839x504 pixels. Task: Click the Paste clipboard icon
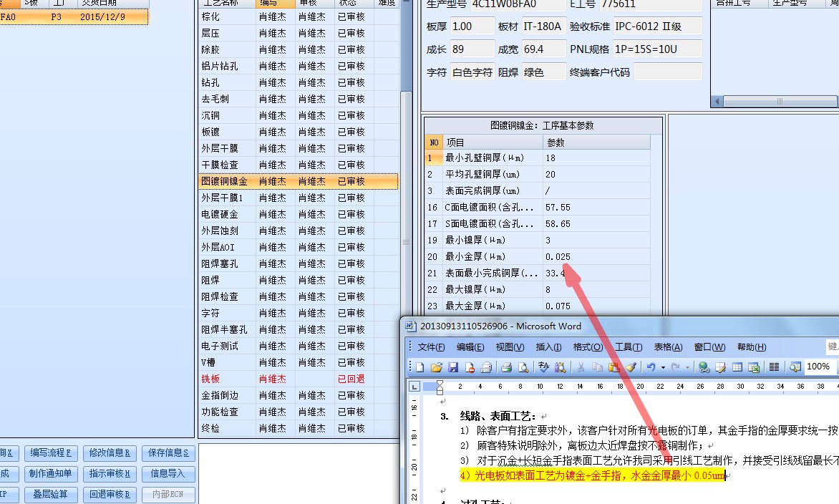pyautogui.click(x=614, y=367)
